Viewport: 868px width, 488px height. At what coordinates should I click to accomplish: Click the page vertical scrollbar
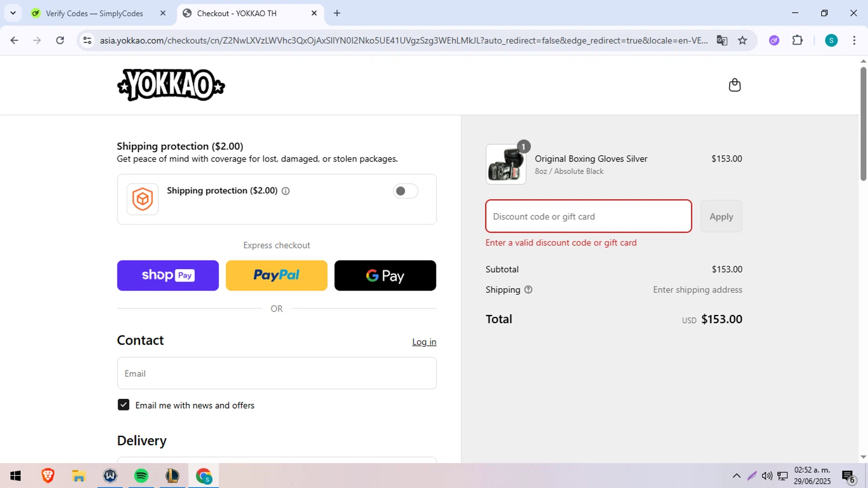tap(863, 124)
